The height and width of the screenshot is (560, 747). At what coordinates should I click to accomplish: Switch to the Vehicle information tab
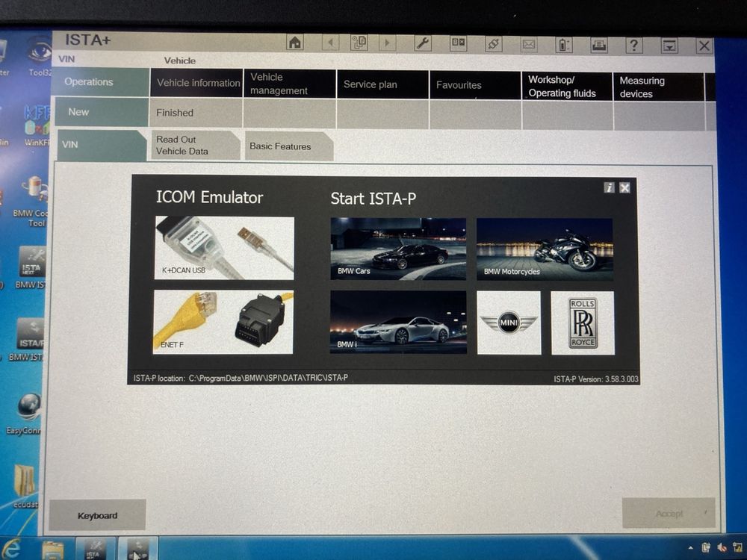[x=197, y=83]
